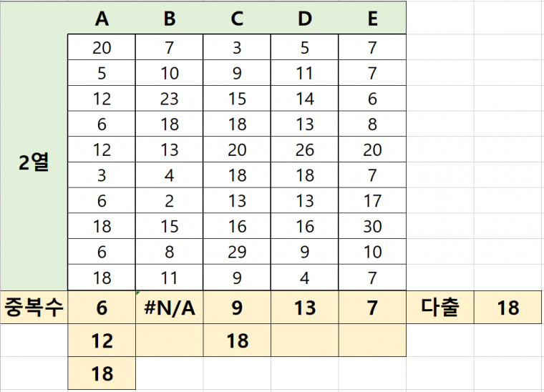
Task: Select column header B cell
Action: (170, 18)
